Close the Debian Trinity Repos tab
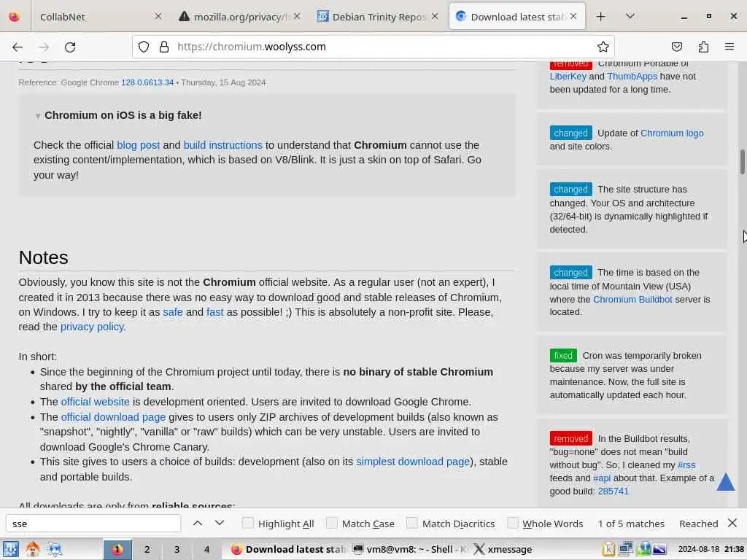Viewport: 747px width, 560px height. click(x=435, y=16)
